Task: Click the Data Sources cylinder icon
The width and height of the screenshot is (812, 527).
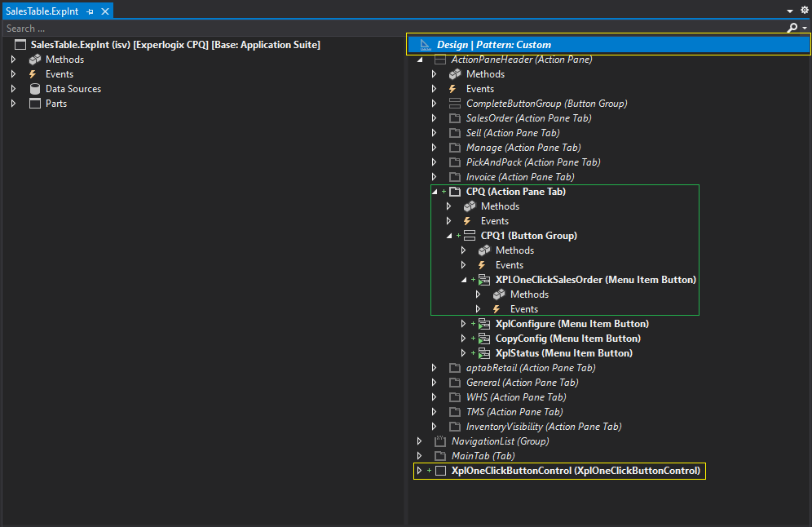Action: (x=35, y=89)
